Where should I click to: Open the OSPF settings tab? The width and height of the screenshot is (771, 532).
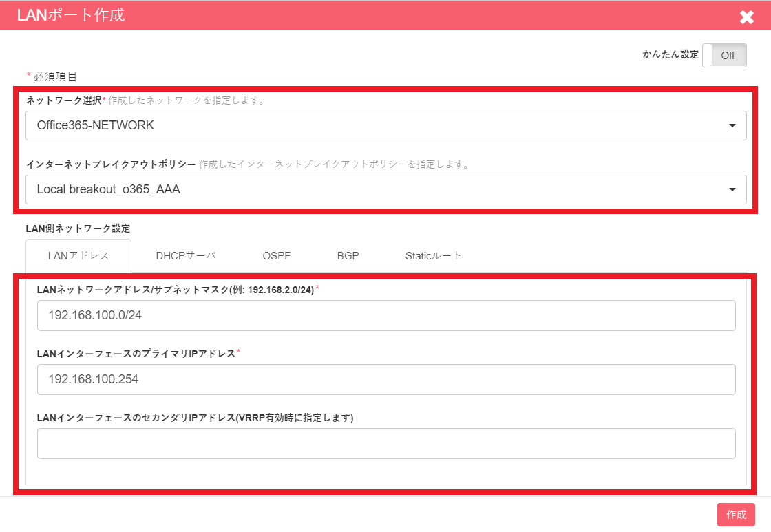[276, 255]
